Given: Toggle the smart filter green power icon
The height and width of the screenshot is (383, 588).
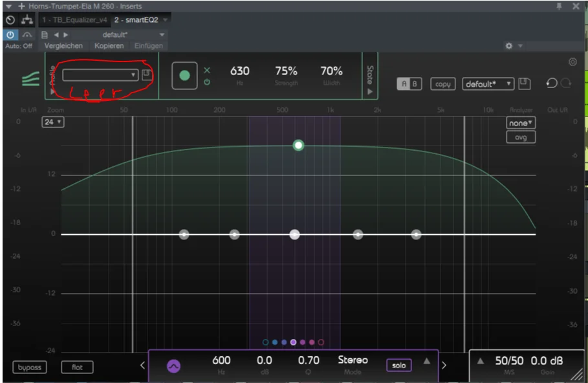Looking at the screenshot, I should point(207,82).
